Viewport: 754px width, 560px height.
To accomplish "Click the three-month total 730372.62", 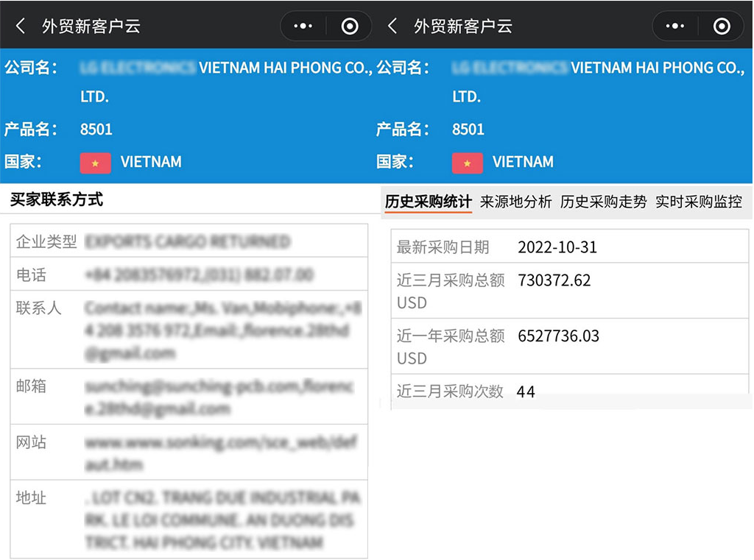I will [554, 280].
